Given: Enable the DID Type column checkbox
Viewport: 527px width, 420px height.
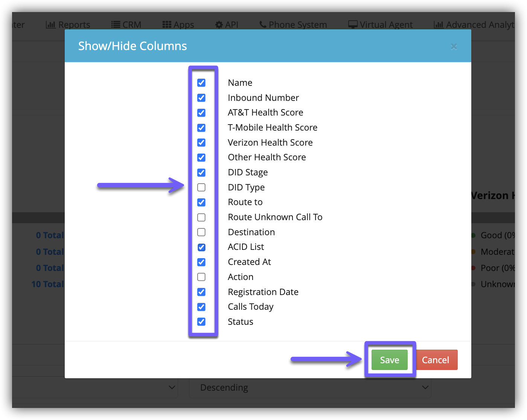Looking at the screenshot, I should pyautogui.click(x=201, y=187).
